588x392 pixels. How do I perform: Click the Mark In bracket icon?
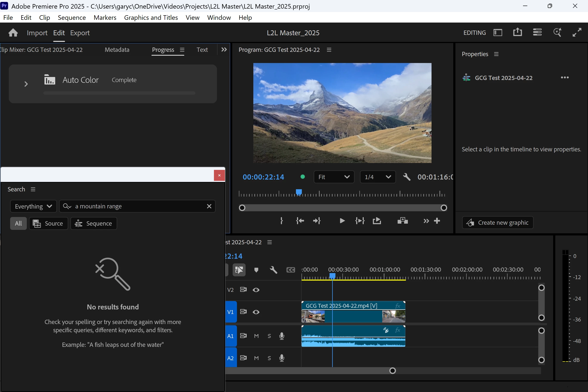tap(282, 221)
